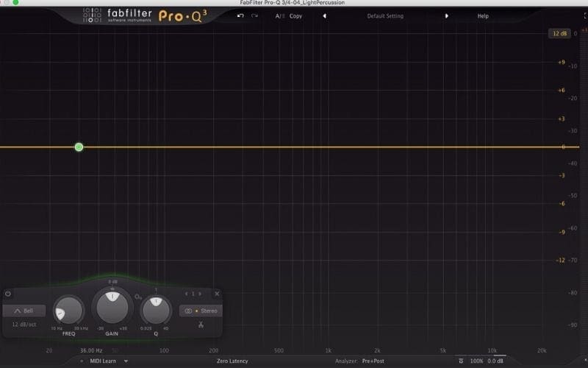The height and width of the screenshot is (368, 588).
Task: Toggle the A/B state switch
Action: click(280, 16)
